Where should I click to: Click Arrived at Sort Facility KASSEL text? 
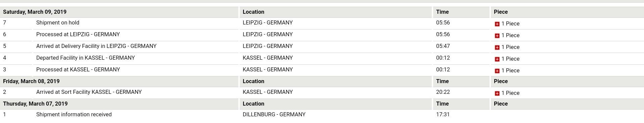point(89,92)
